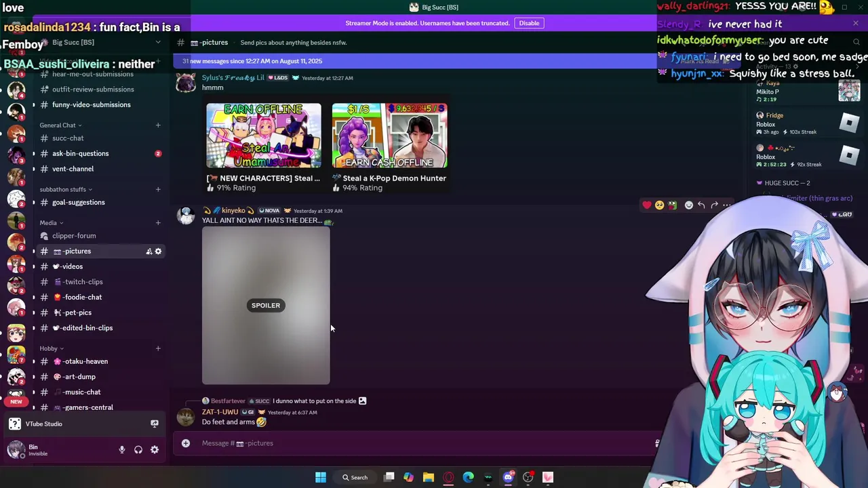The image size is (868, 488).
Task: Forward kinyeko's message with the forward arrow
Action: [714, 205]
